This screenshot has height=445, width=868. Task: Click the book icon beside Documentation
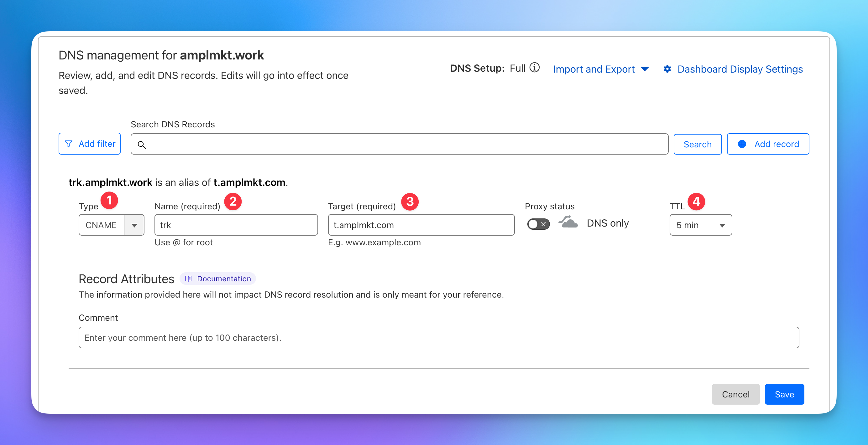pyautogui.click(x=188, y=279)
